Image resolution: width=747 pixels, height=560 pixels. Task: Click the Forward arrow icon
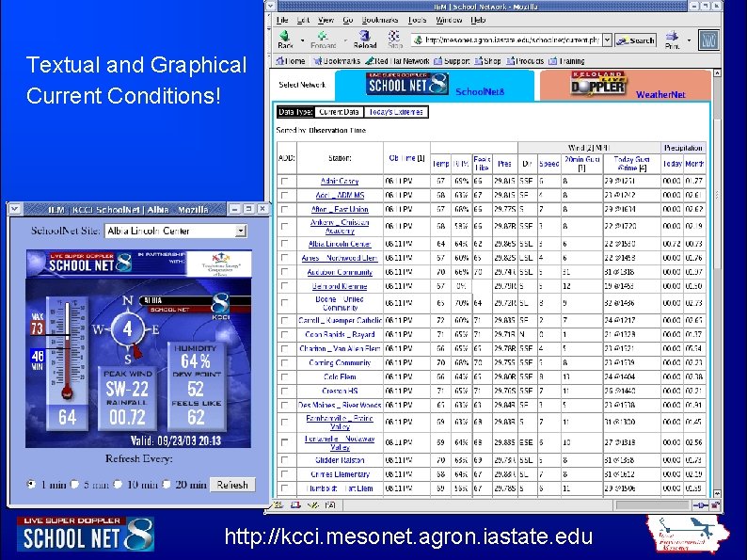[x=323, y=36]
